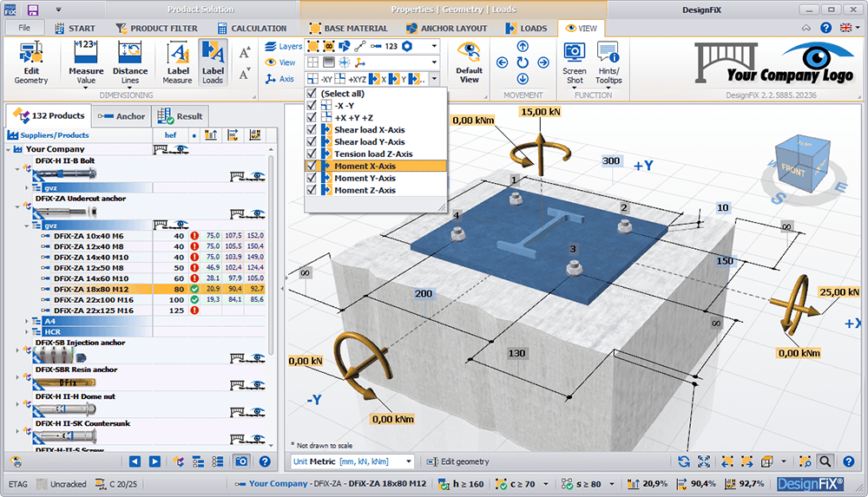Click the circular rotate movement icon
Image resolution: width=868 pixels, height=497 pixels.
click(523, 62)
